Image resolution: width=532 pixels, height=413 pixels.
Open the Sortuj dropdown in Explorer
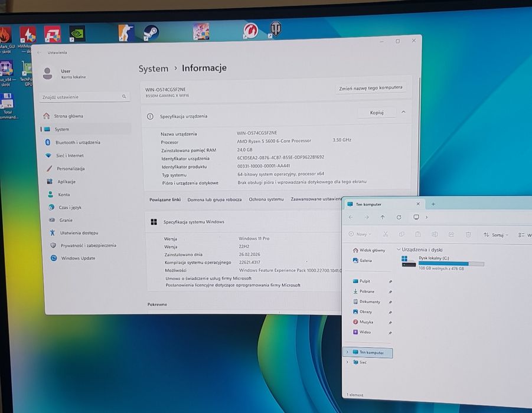click(496, 235)
